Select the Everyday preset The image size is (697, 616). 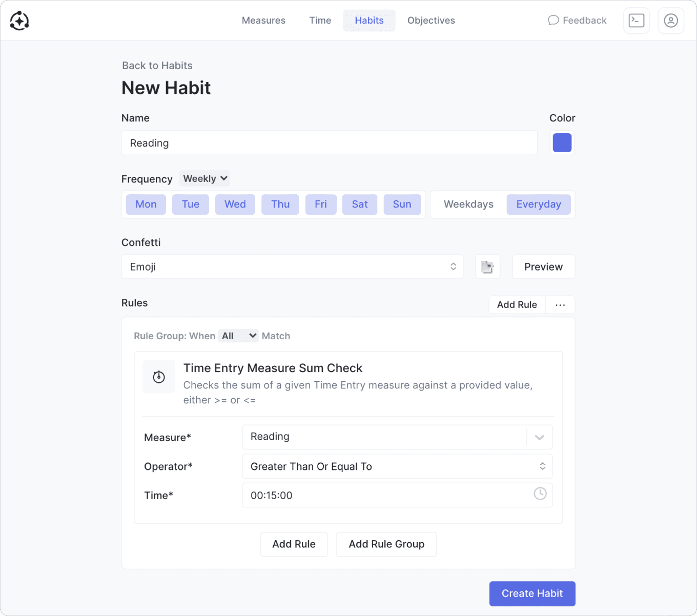[539, 204]
